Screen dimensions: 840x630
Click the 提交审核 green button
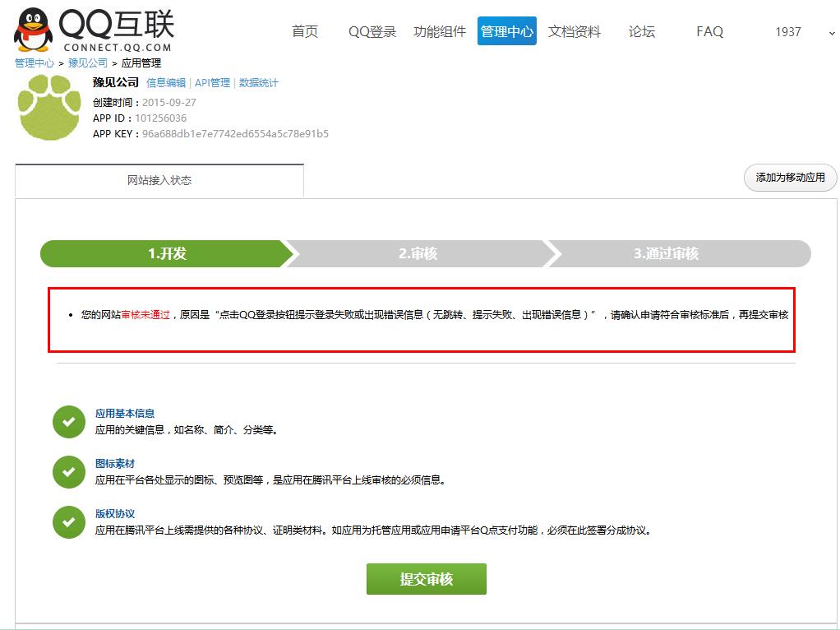click(426, 578)
